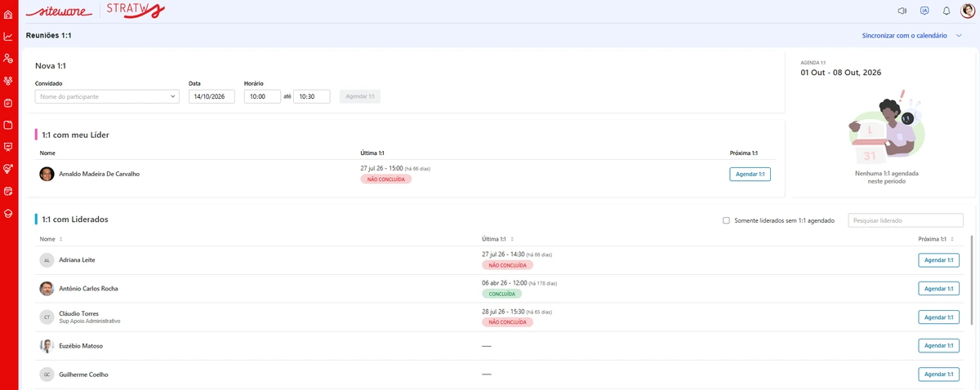Click the end time field 10:30
Image resolution: width=980 pixels, height=390 pixels.
click(312, 96)
